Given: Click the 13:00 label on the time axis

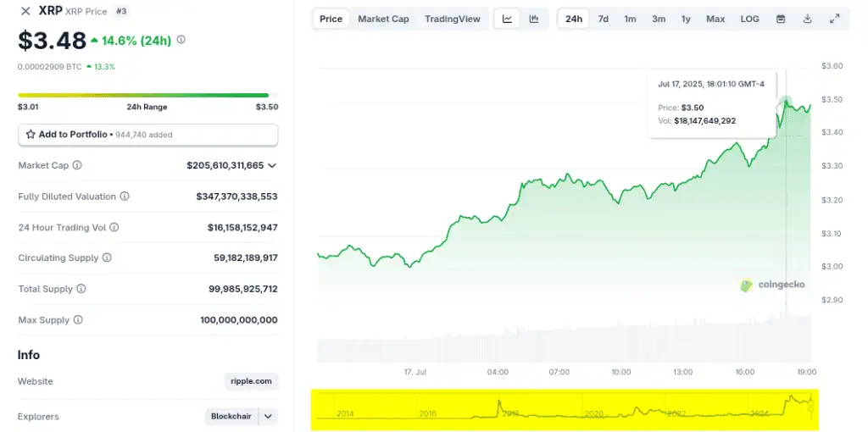Looking at the screenshot, I should pyautogui.click(x=682, y=372).
